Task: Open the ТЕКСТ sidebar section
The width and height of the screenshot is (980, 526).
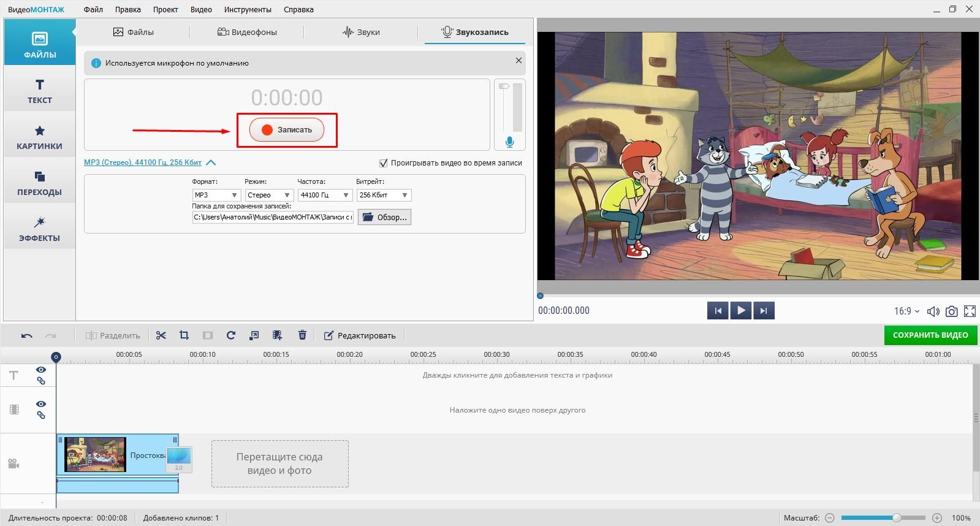Action: (x=40, y=91)
